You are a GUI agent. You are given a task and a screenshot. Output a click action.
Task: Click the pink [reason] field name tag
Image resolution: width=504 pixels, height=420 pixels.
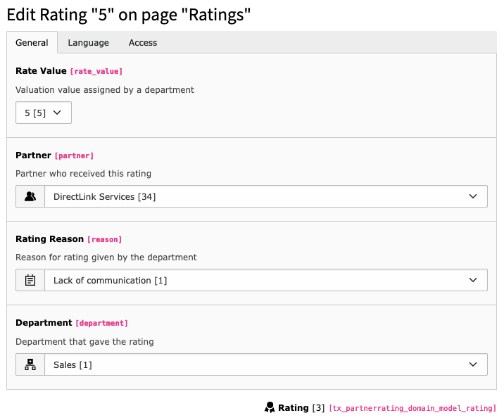[x=104, y=239]
